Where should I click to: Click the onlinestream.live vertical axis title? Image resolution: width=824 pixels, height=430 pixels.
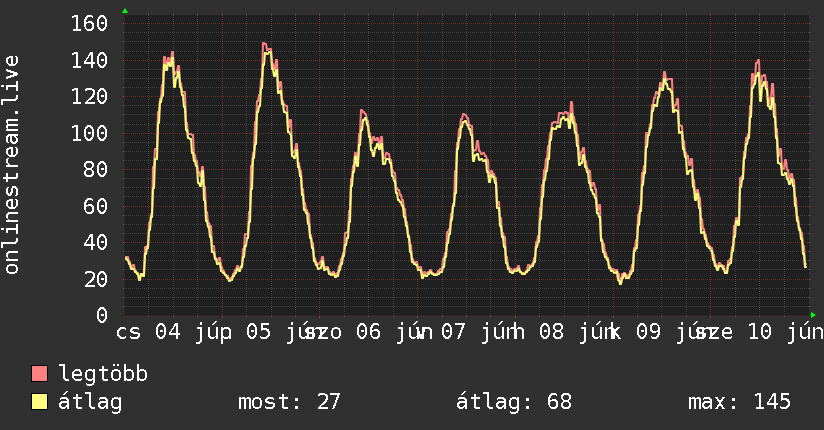11,165
